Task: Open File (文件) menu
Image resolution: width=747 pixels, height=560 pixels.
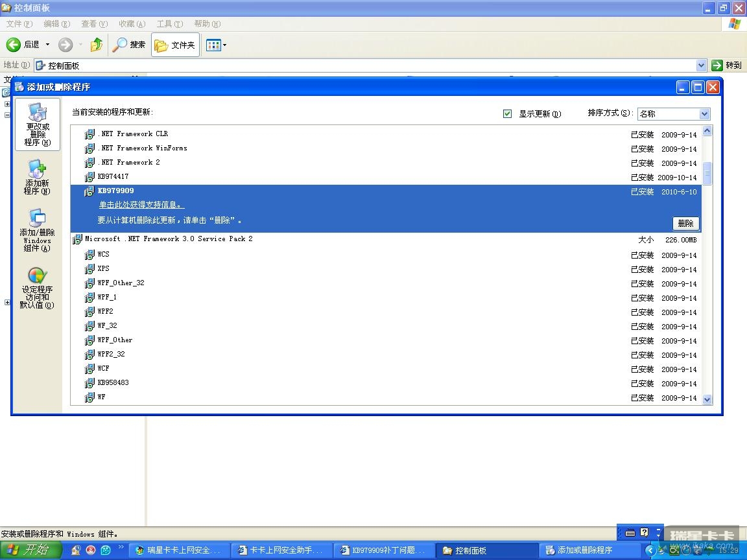Action: point(19,24)
